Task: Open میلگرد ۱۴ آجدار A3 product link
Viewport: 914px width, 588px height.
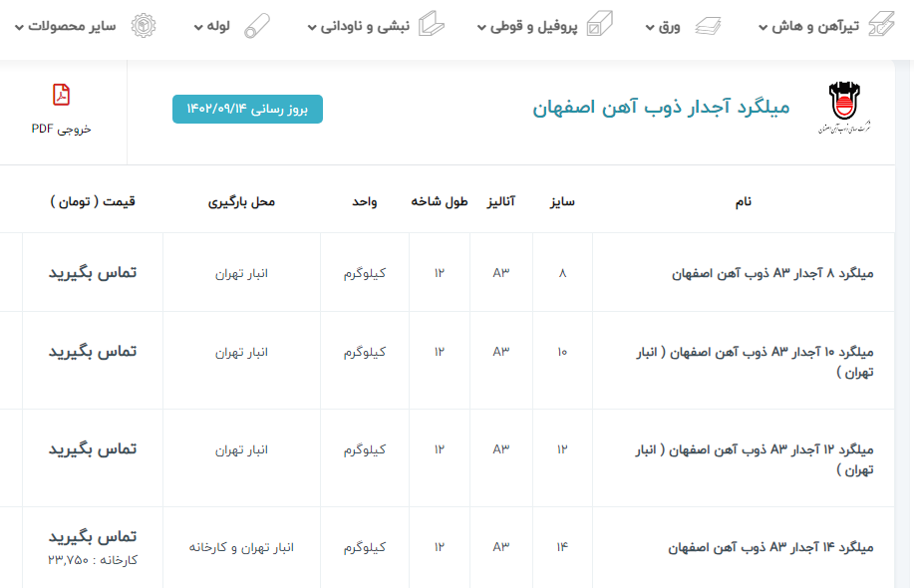Action: pos(772,547)
